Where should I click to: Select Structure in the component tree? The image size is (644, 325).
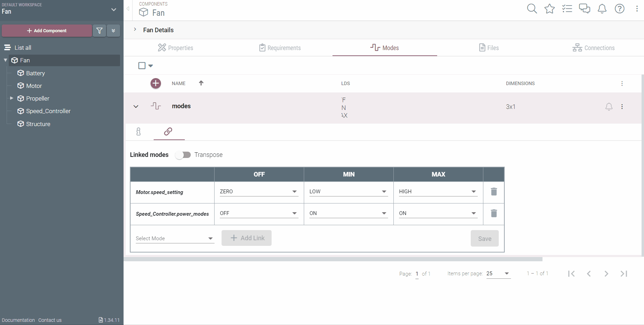tap(38, 124)
